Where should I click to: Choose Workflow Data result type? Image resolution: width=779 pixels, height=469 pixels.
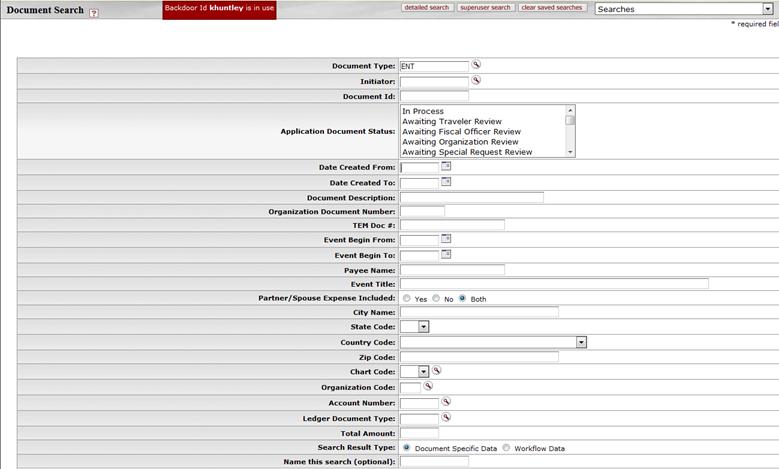point(506,448)
